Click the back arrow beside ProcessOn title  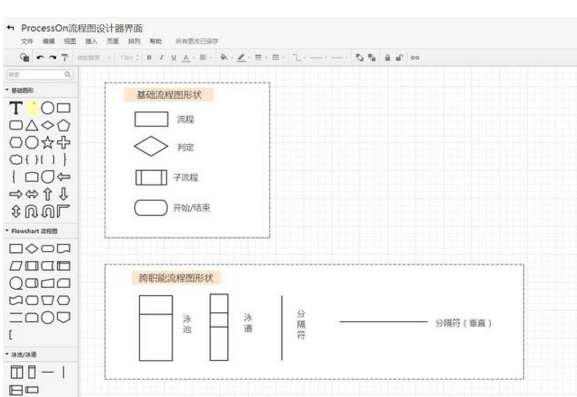(11, 28)
